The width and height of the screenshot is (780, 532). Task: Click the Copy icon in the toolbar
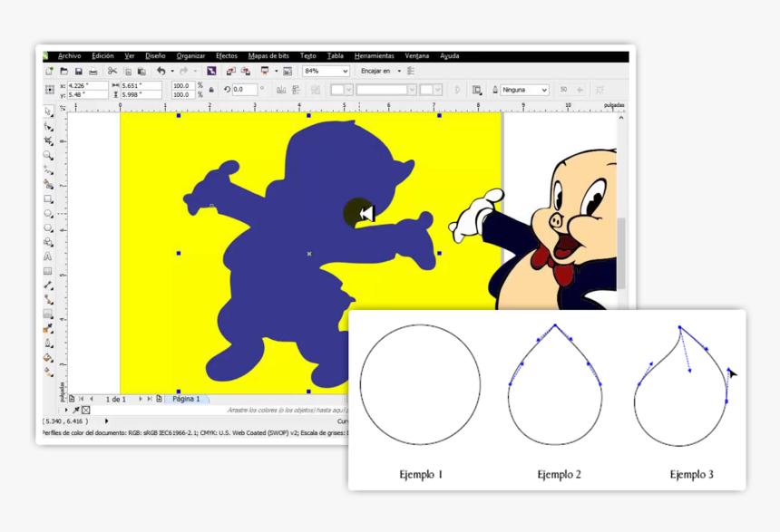pos(127,71)
